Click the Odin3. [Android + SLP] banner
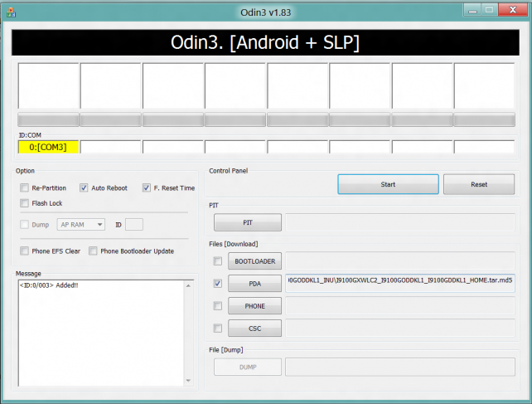532x404 pixels. point(265,42)
